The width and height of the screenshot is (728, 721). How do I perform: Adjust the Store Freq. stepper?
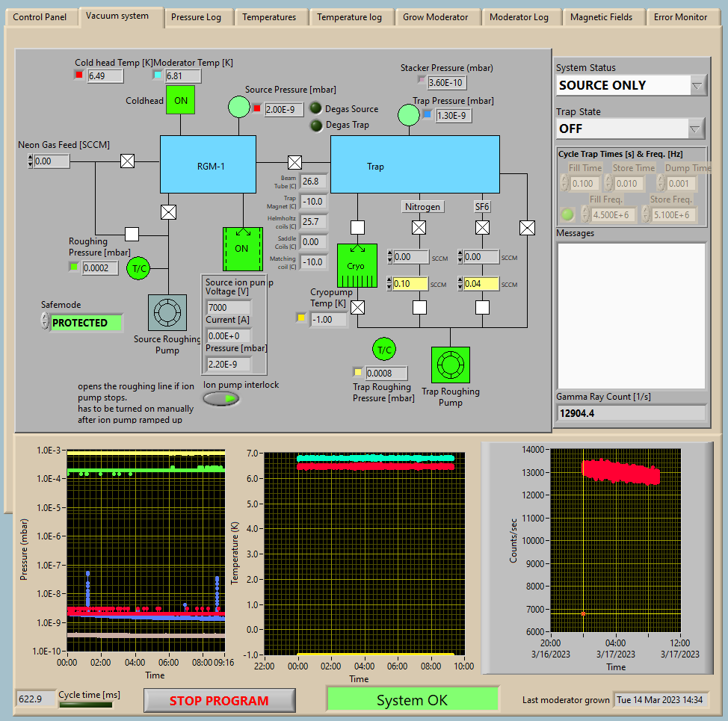click(x=646, y=214)
